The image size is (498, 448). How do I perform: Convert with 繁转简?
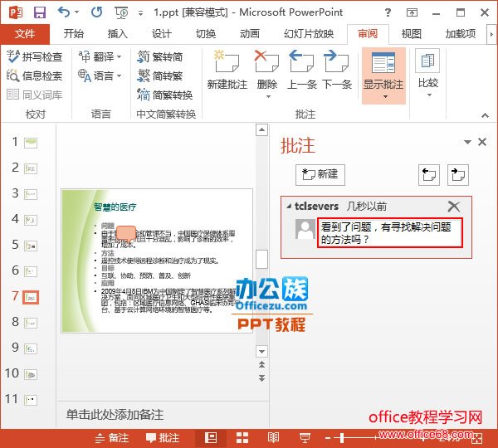point(160,57)
